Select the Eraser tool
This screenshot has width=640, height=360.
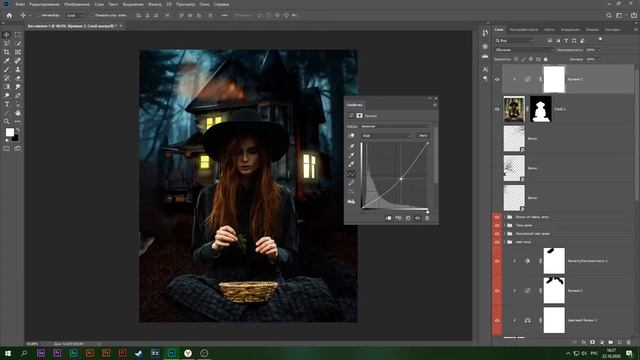pos(18,78)
